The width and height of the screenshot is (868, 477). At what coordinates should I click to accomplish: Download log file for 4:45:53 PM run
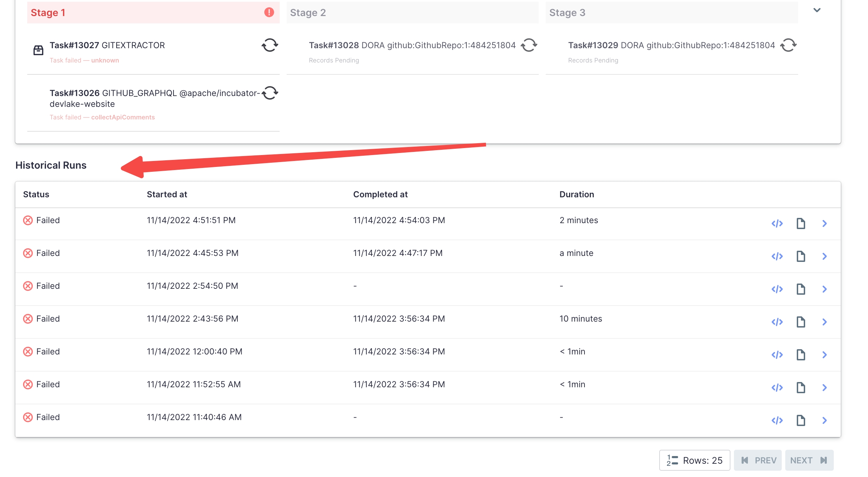pyautogui.click(x=801, y=256)
